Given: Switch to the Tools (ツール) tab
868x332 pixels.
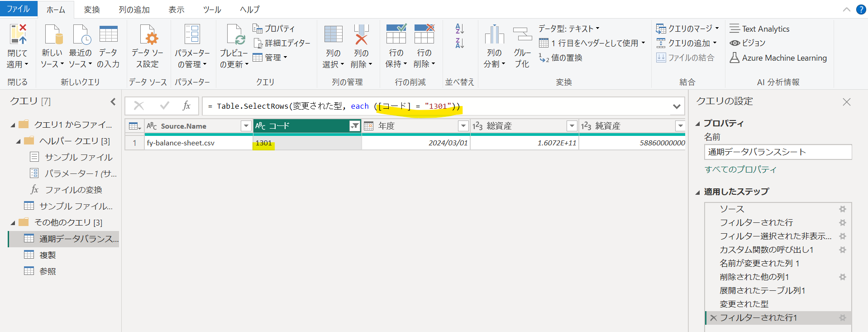Looking at the screenshot, I should tap(212, 10).
